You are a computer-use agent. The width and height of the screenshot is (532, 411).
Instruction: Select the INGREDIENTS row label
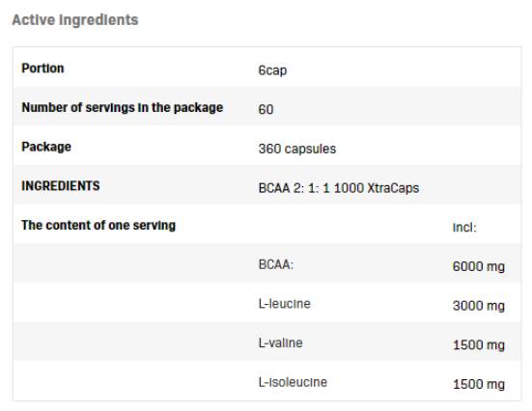pyautogui.click(x=61, y=186)
